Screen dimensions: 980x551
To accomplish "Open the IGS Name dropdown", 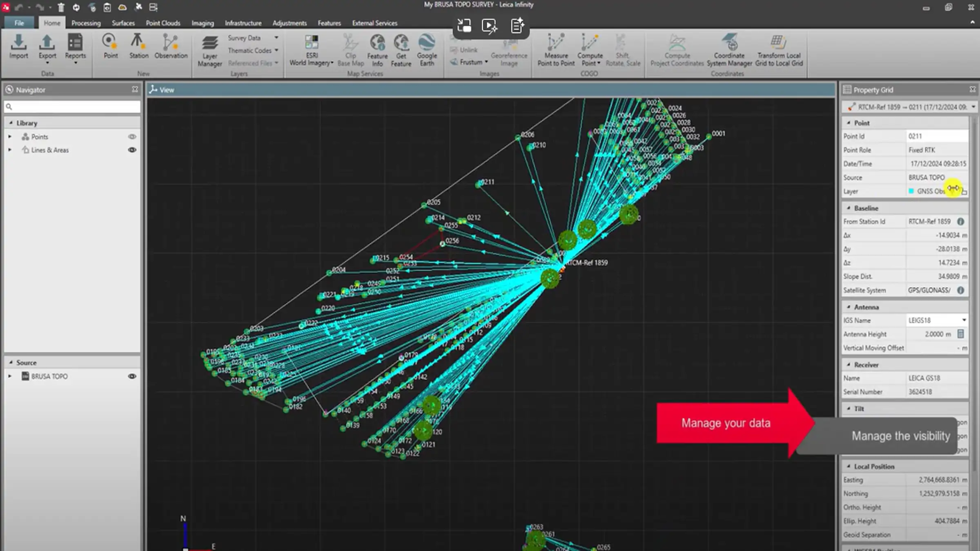I will (964, 320).
